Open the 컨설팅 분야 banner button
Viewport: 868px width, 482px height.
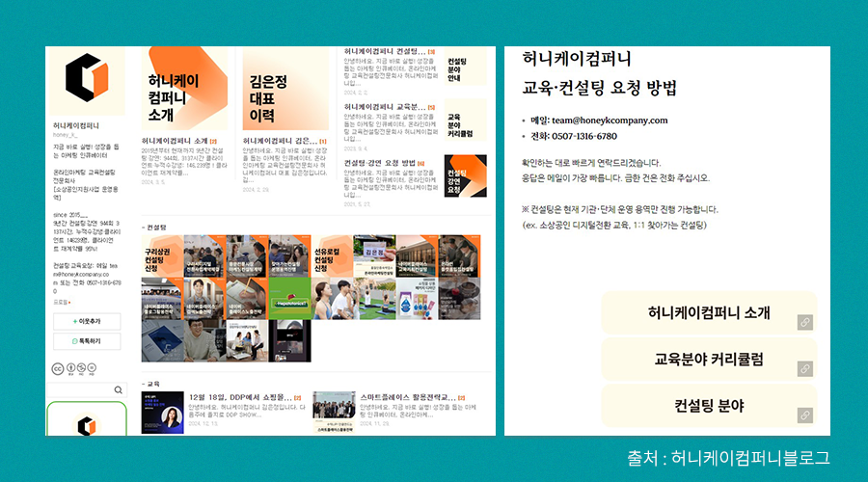pyautogui.click(x=708, y=406)
